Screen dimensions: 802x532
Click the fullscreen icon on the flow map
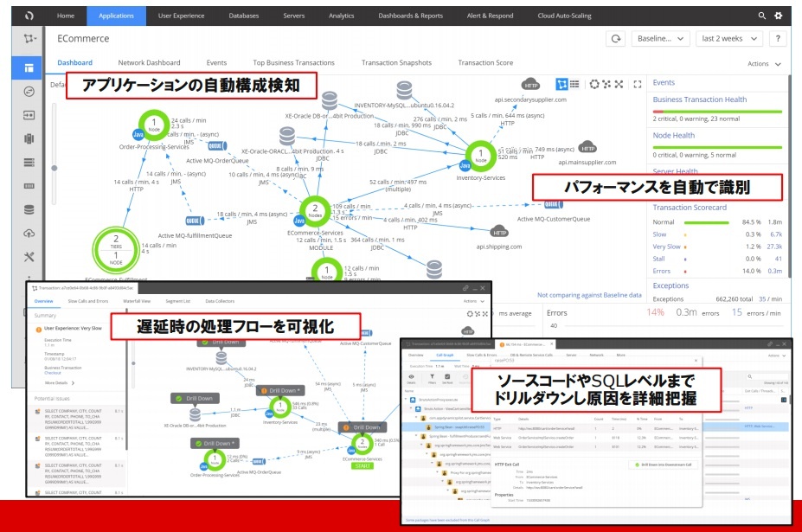[638, 85]
